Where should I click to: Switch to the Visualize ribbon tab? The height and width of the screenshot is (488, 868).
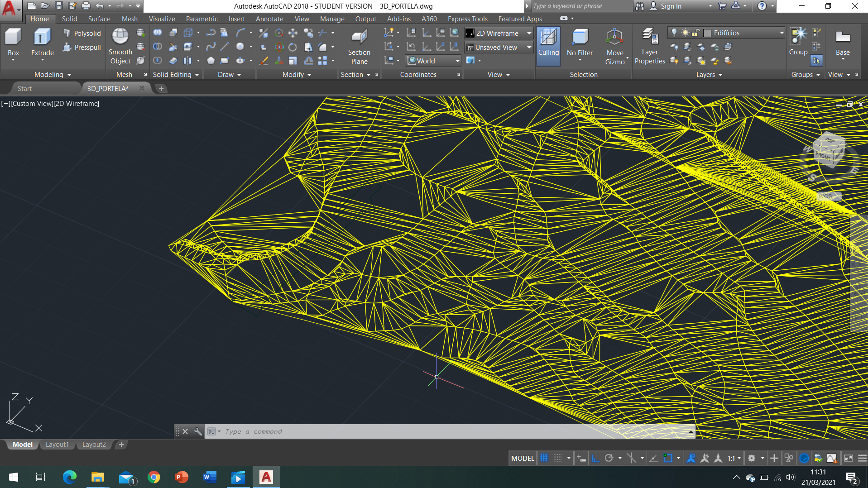(x=162, y=19)
